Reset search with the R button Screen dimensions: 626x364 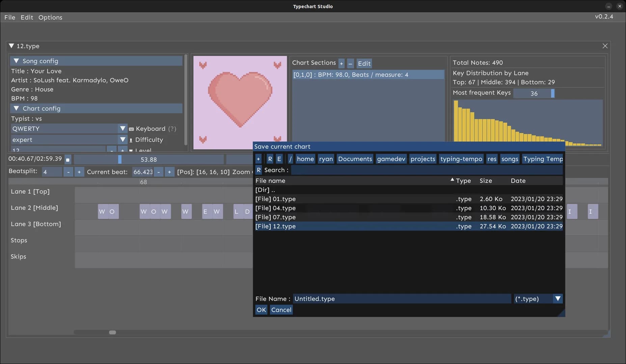(x=258, y=170)
